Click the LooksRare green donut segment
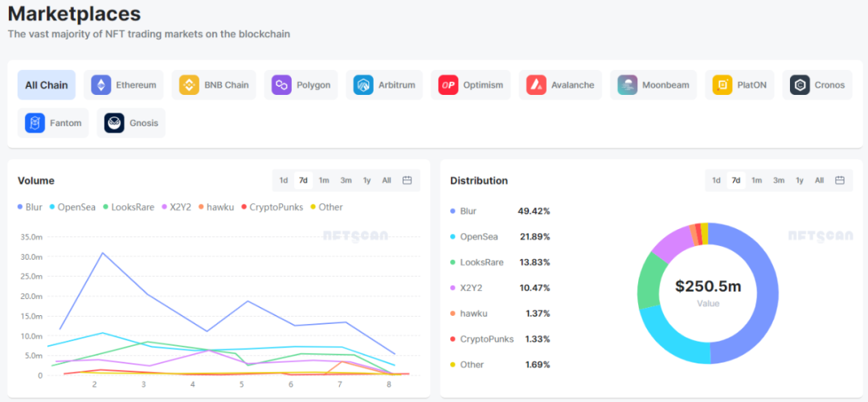Viewport: 868px width, 402px height. 649,280
